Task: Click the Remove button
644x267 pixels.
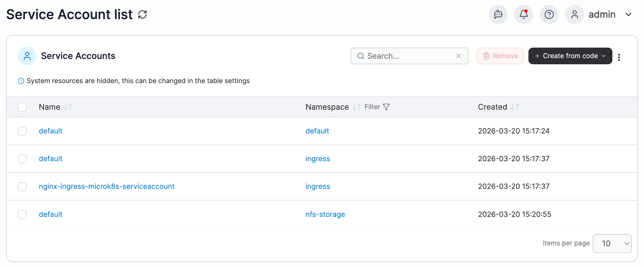Action: pos(500,56)
